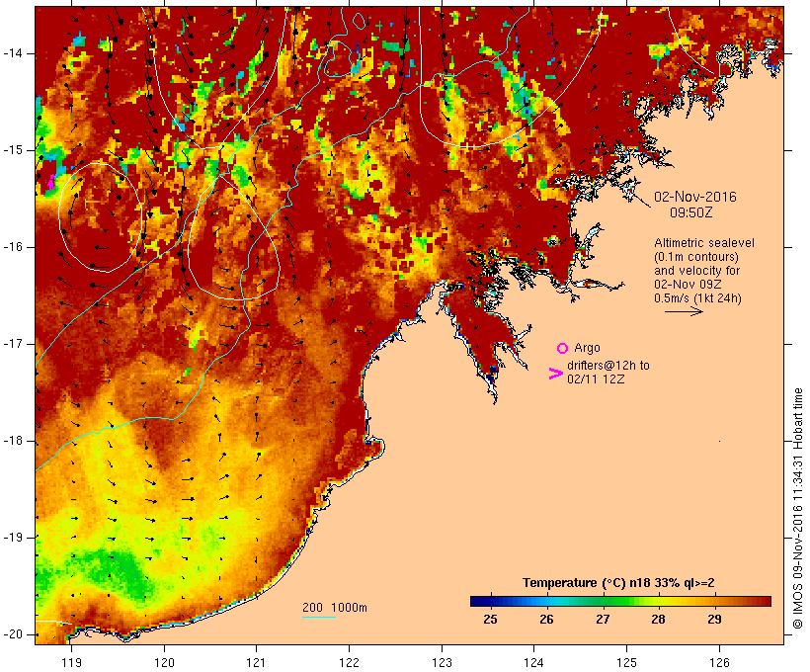Click the magenta drifter track on map's west edge
Viewport: 810px width, 672px height.
click(50, 183)
